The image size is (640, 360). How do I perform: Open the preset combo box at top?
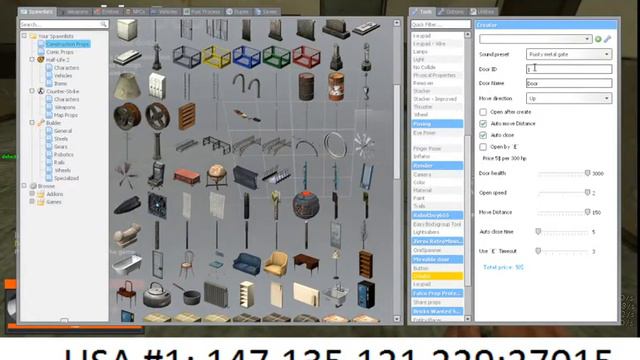coord(536,39)
